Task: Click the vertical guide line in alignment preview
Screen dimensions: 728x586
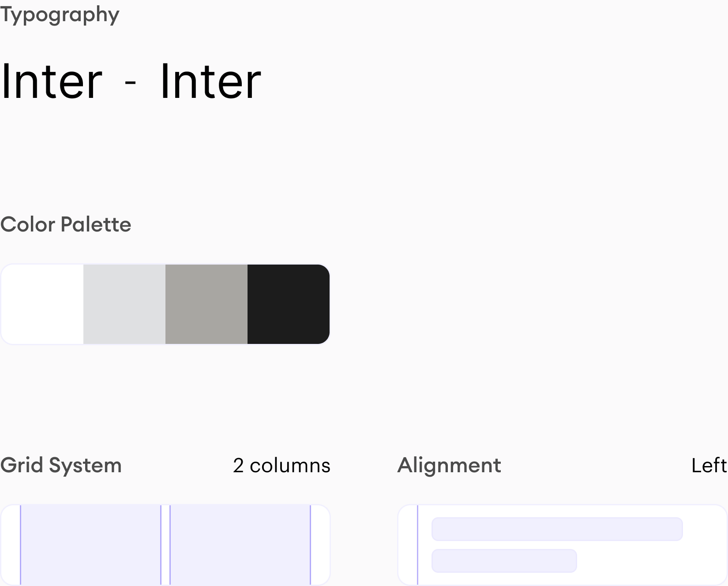Action: pos(417,545)
